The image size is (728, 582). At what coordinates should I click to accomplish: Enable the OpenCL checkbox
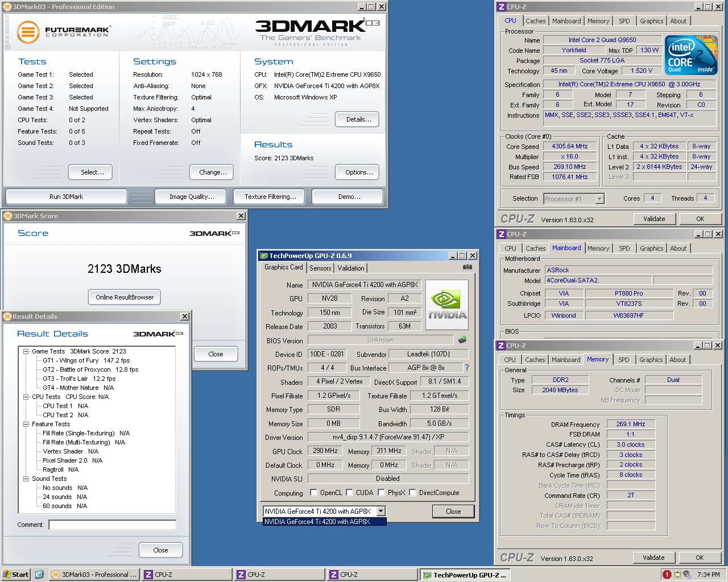pyautogui.click(x=313, y=493)
